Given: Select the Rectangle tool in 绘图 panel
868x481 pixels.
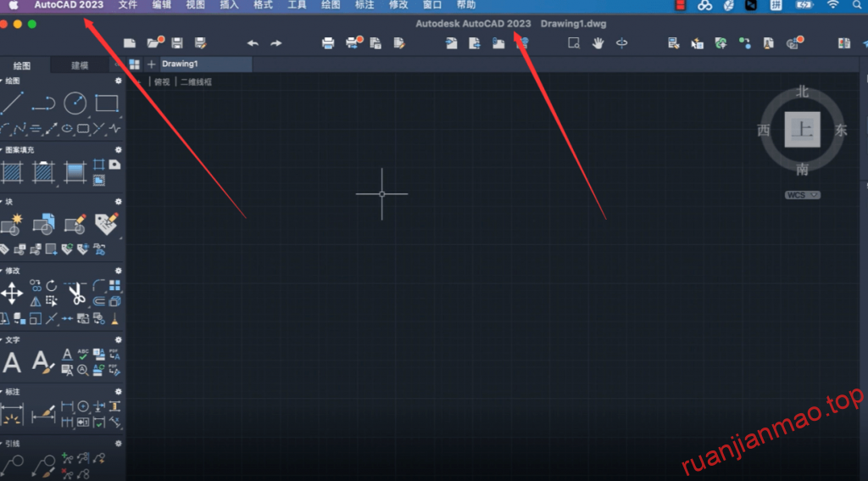Looking at the screenshot, I should click(106, 103).
